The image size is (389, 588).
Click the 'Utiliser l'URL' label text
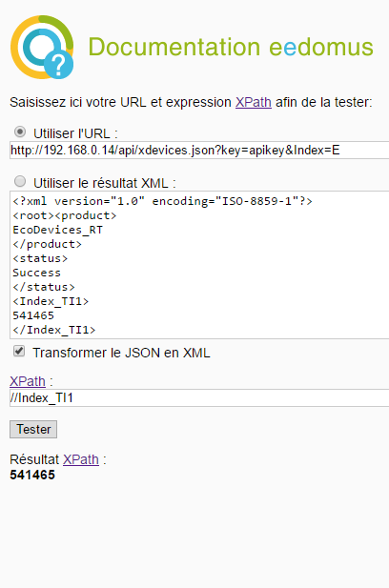click(x=75, y=133)
